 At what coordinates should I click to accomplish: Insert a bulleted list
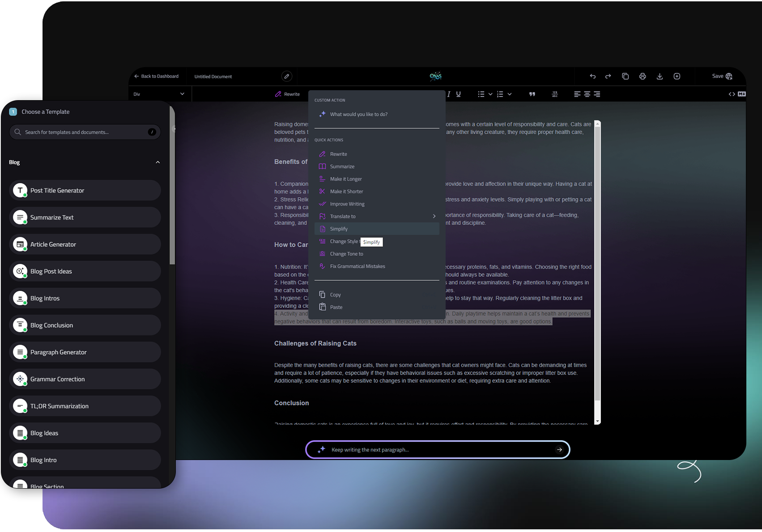(x=481, y=94)
